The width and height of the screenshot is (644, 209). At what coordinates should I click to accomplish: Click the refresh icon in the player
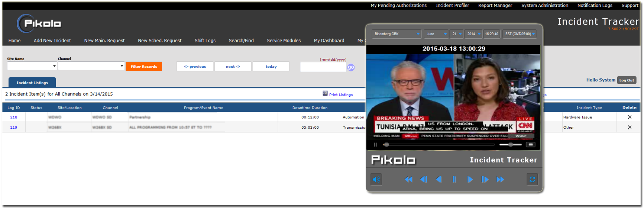tap(532, 180)
